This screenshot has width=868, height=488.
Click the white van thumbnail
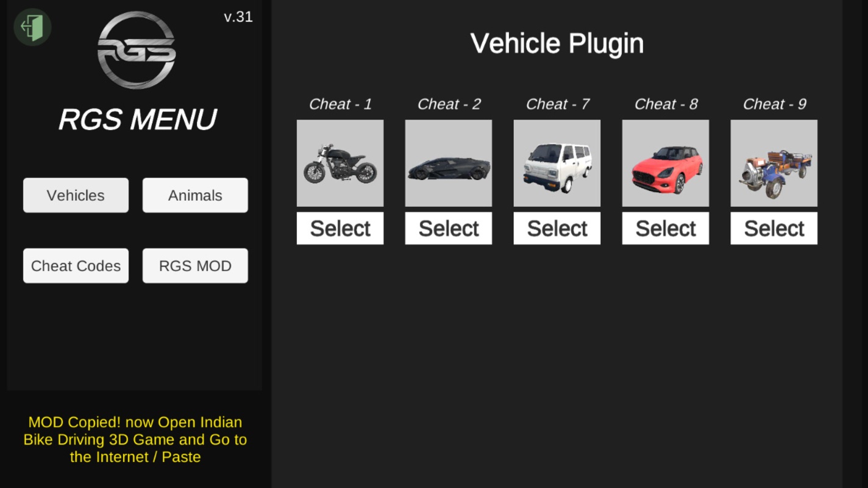click(x=557, y=163)
